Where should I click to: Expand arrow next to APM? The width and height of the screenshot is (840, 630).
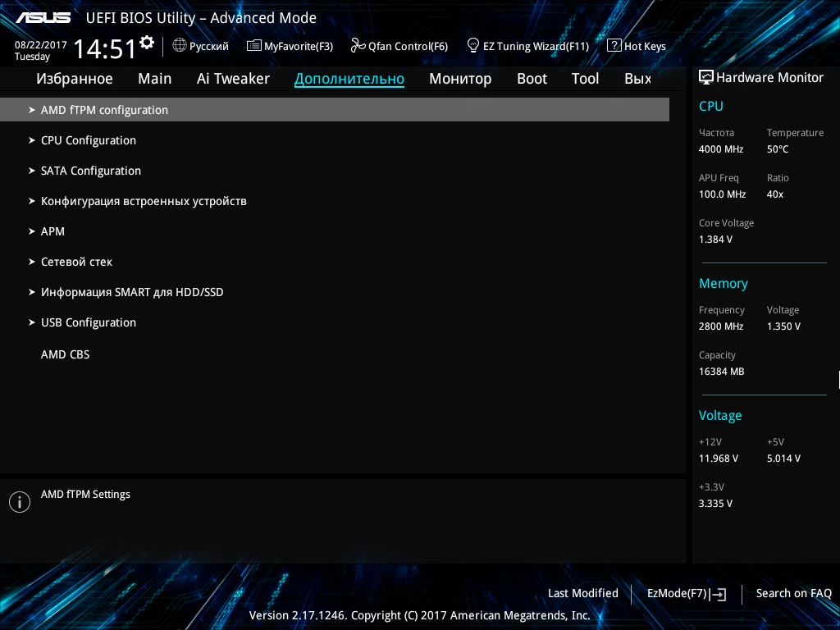32,231
